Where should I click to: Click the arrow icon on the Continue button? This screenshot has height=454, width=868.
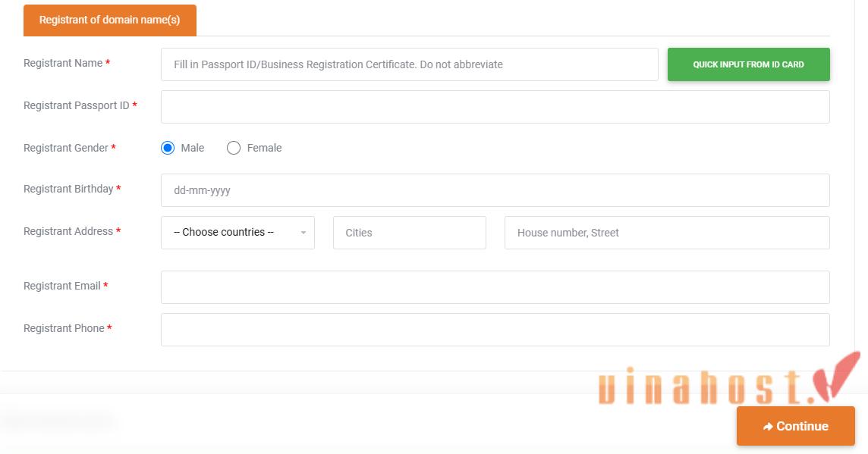[768, 427]
